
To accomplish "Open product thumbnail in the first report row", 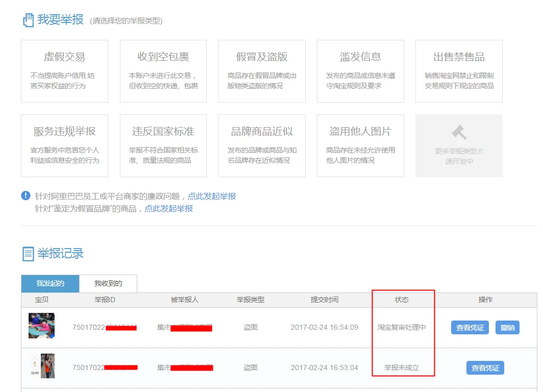I will tap(41, 326).
